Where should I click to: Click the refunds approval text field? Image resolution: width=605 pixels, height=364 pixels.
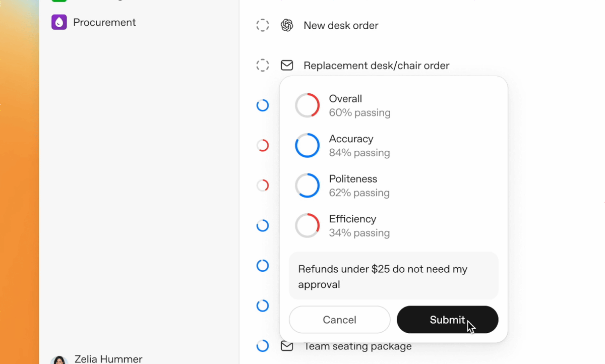[393, 276]
